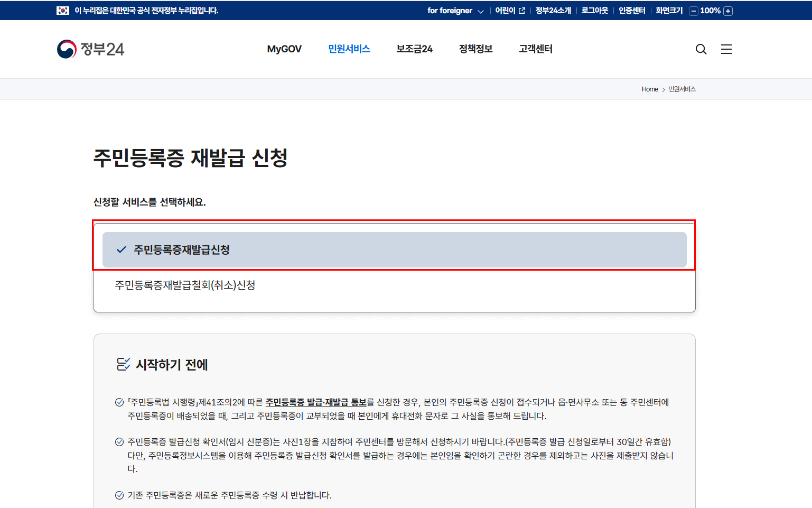Expand the for foreigner dropdown
812x508 pixels.
tap(455, 10)
